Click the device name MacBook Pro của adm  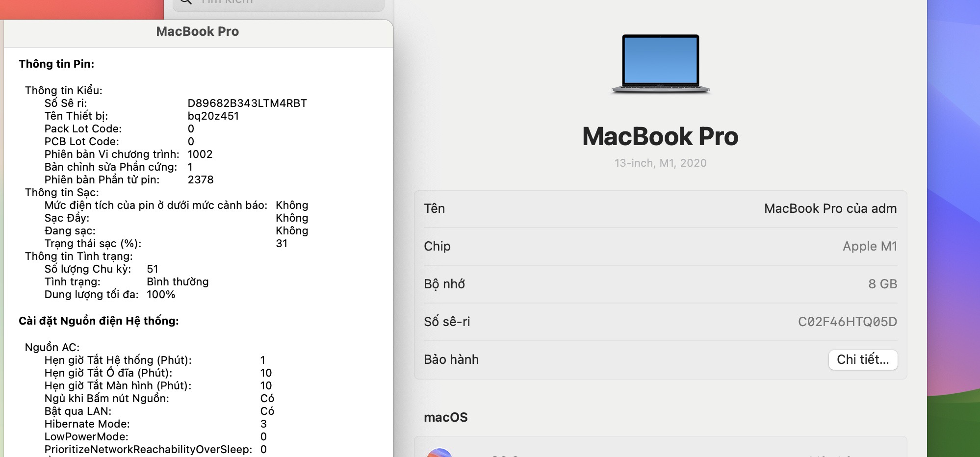pyautogui.click(x=830, y=208)
